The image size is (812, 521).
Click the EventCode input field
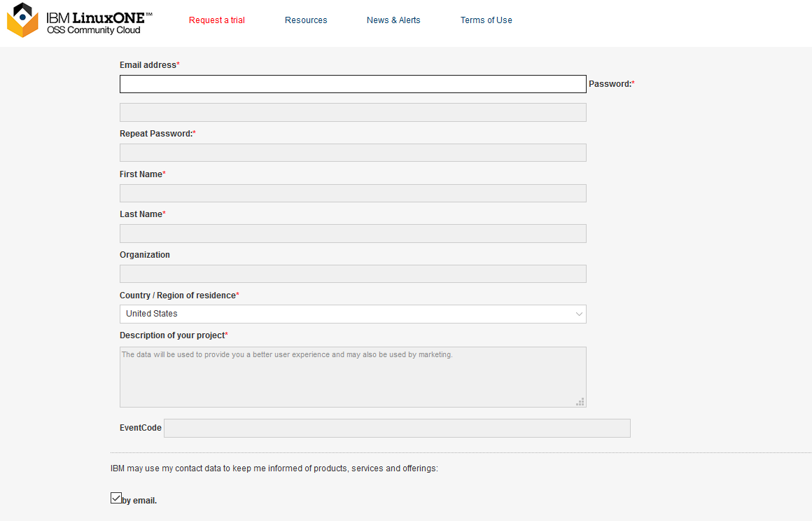[397, 429]
